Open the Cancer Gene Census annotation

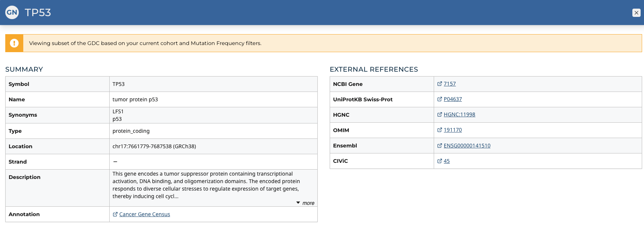(145, 214)
